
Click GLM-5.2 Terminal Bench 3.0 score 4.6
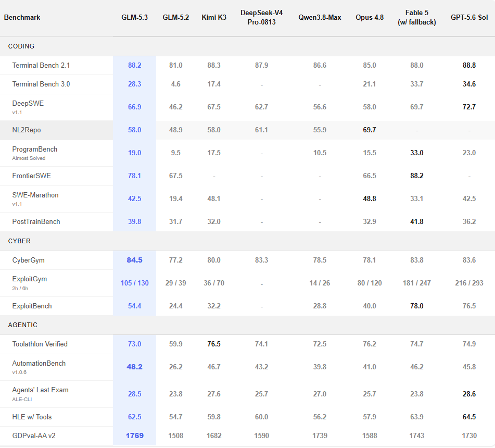click(x=176, y=84)
